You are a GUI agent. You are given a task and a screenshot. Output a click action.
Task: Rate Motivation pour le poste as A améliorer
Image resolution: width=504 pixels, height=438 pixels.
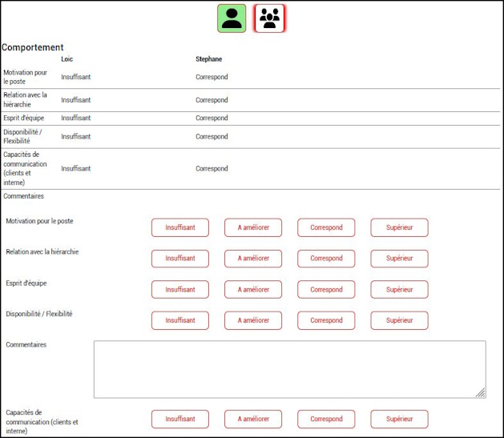[253, 227]
